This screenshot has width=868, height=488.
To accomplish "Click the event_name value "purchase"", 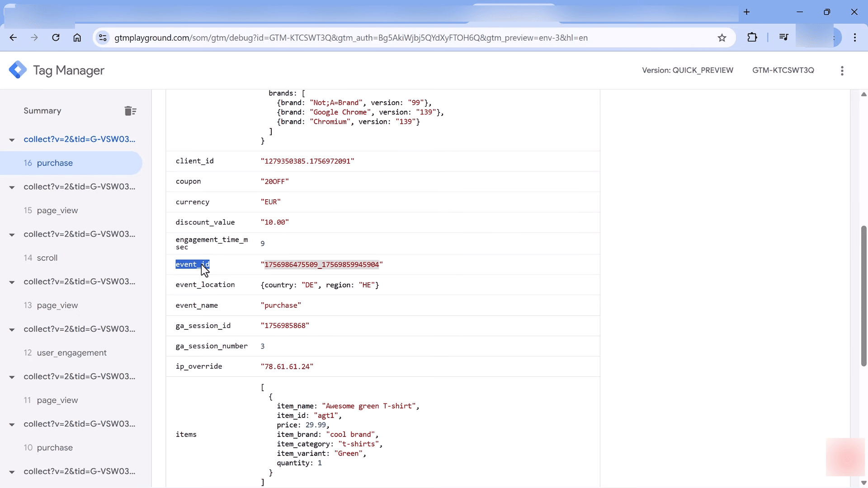I will click(x=281, y=305).
